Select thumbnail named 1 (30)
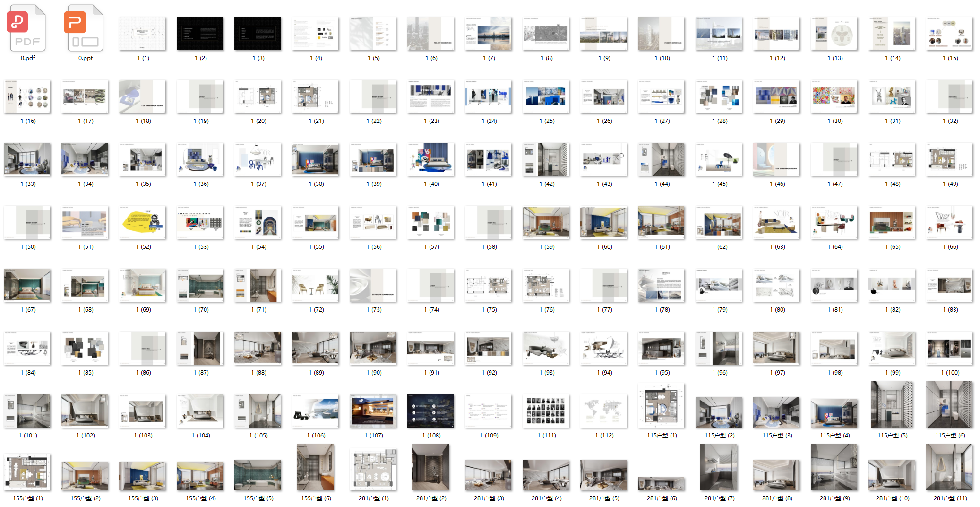Viewport: 980px width, 507px height. coord(834,96)
